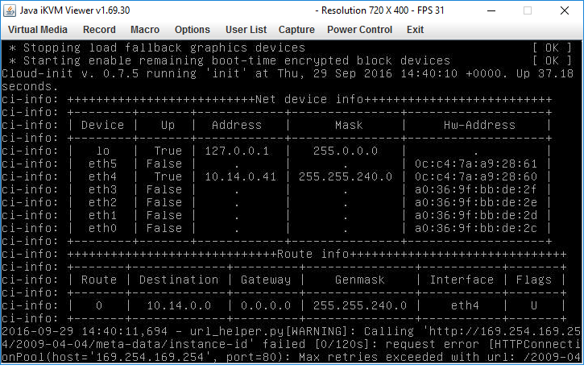Viewport: 588px width, 369px height.
Task: Click the route flag U cell
Action: point(533,305)
